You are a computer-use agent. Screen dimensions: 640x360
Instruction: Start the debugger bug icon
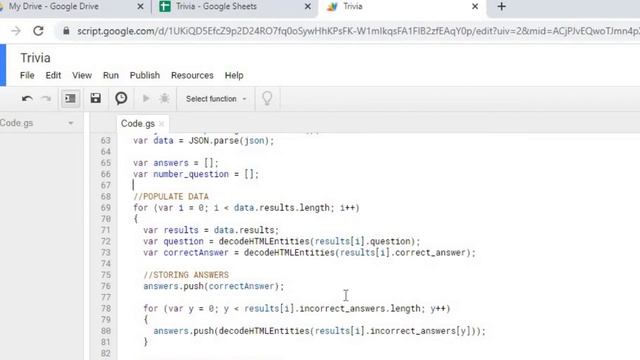coord(164,98)
